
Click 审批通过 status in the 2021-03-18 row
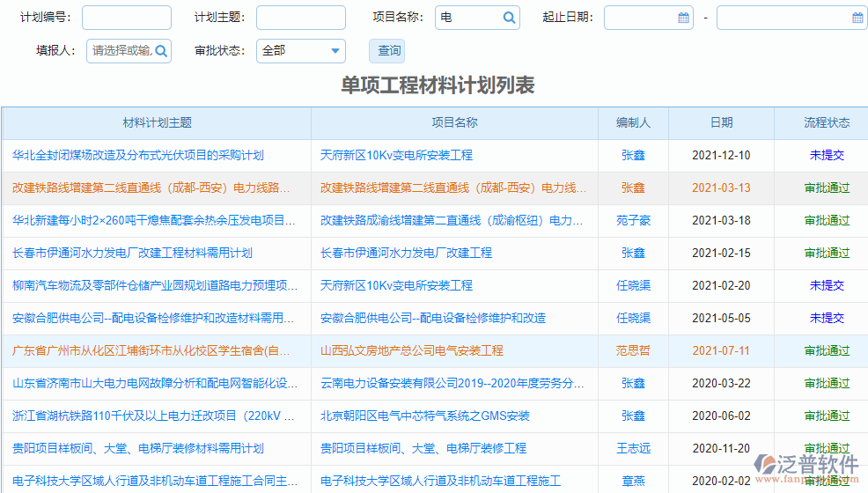pyautogui.click(x=827, y=221)
